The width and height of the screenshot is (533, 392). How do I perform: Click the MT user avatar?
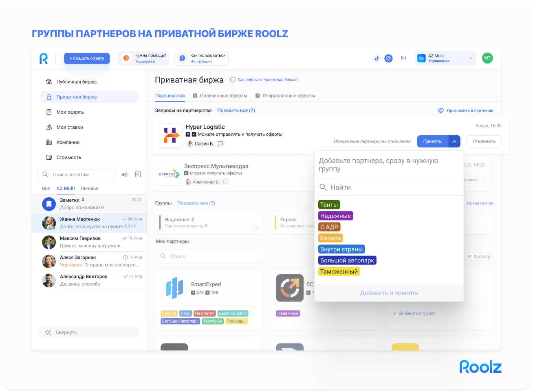pyautogui.click(x=487, y=58)
